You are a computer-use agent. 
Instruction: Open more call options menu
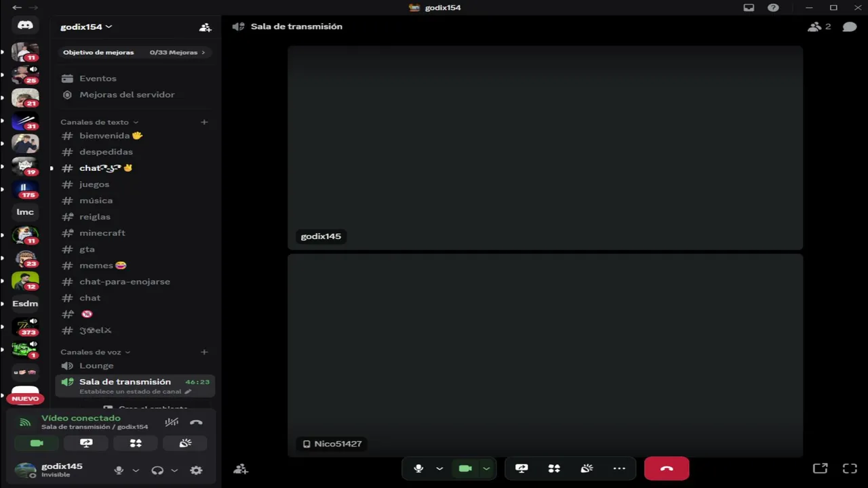[x=619, y=468]
